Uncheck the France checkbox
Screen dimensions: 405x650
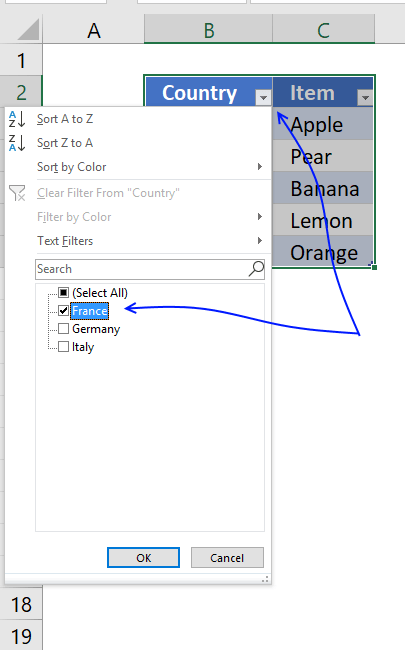point(63,310)
